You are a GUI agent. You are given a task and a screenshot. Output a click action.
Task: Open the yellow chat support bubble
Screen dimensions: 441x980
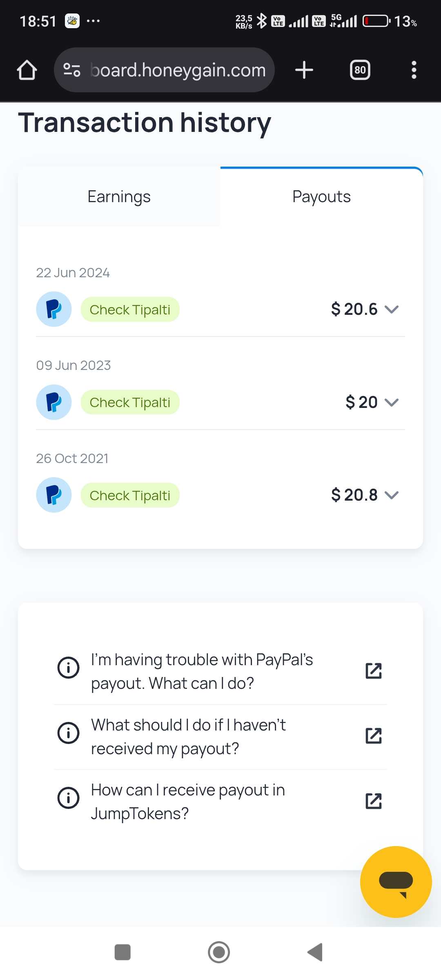[396, 882]
